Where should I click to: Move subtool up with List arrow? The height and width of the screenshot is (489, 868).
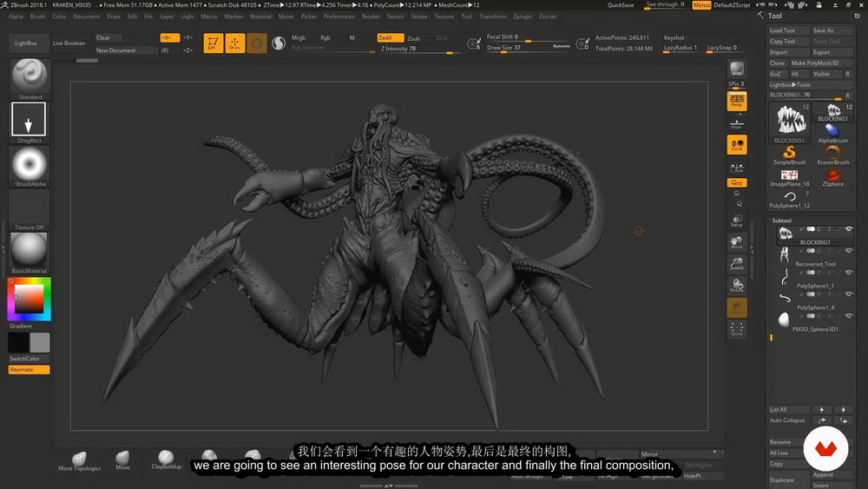tap(821, 410)
